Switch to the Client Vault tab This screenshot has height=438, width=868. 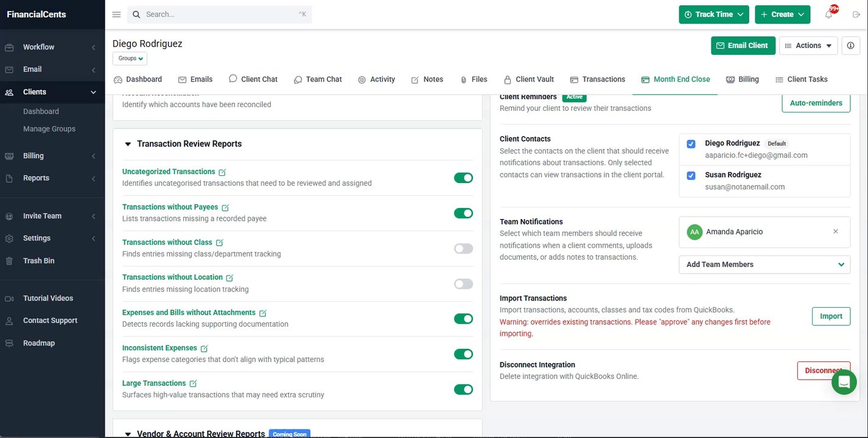tap(528, 80)
